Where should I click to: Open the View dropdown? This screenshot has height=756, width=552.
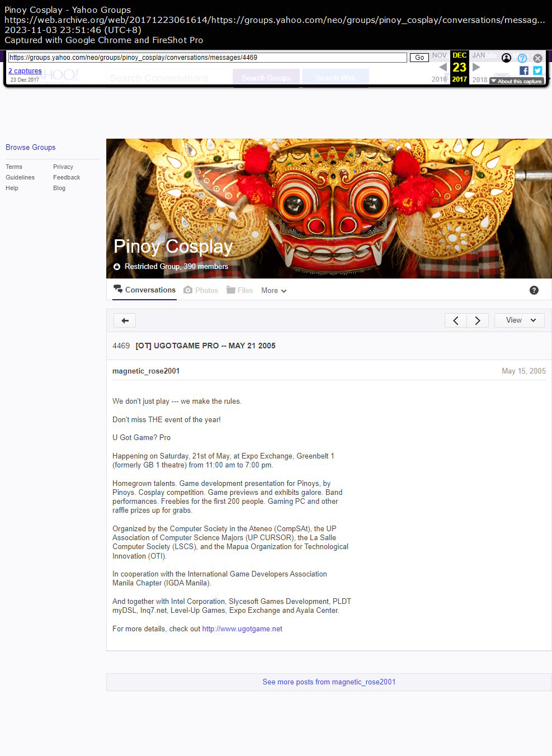tap(520, 320)
